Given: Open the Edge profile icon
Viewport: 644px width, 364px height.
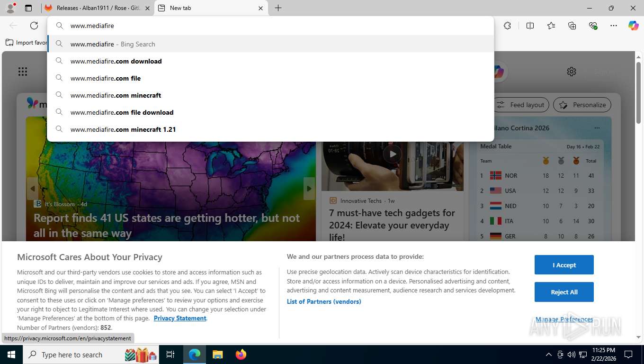Looking at the screenshot, I should click(10, 8).
